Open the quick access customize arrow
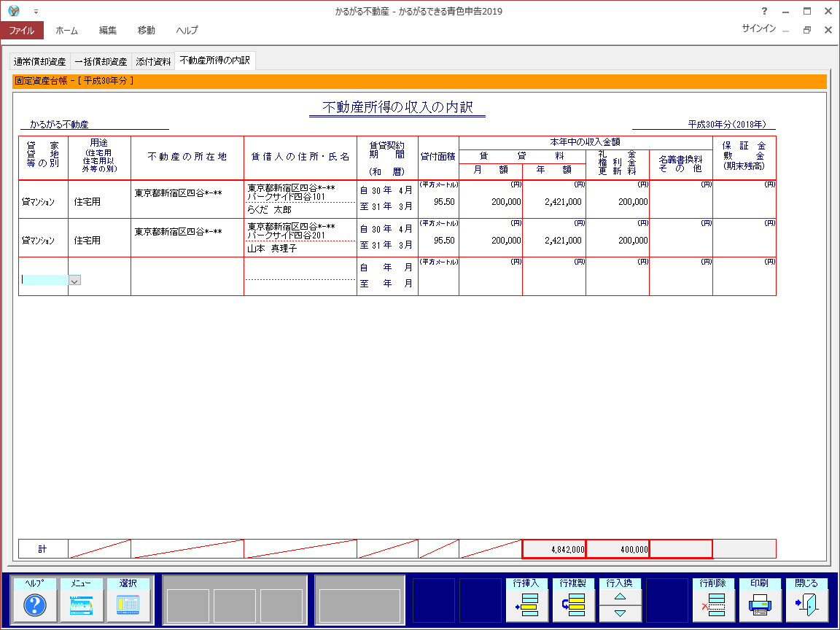The image size is (840, 630). 36,11
